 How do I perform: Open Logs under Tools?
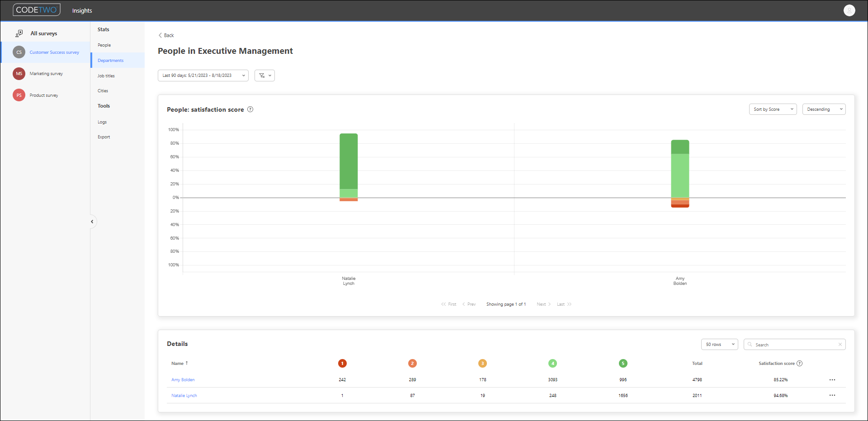(x=102, y=122)
